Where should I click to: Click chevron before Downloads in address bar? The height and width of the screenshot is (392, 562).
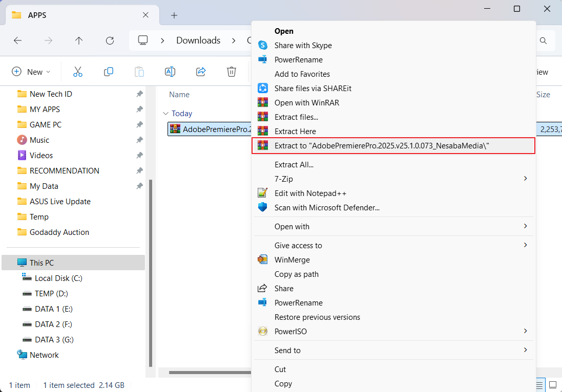(162, 40)
